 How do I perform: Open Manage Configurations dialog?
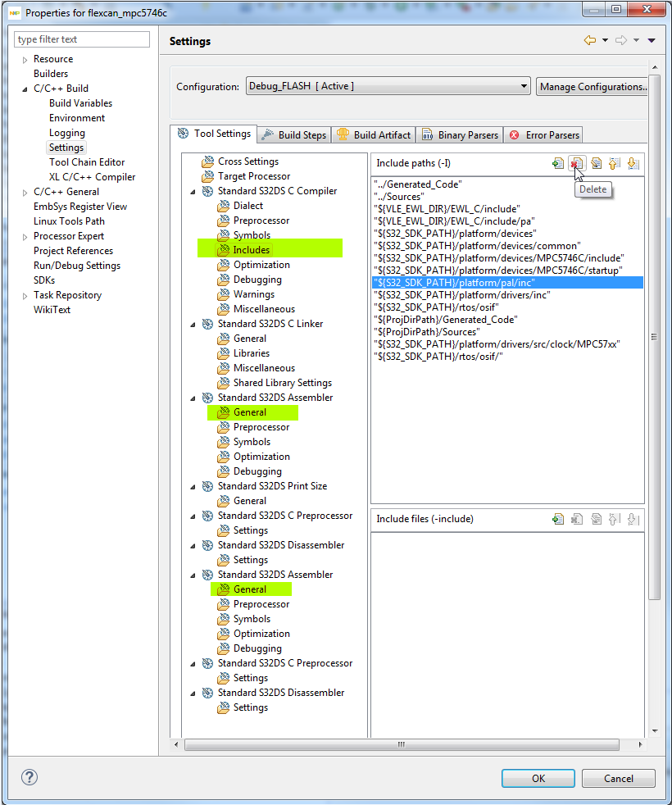pos(592,86)
